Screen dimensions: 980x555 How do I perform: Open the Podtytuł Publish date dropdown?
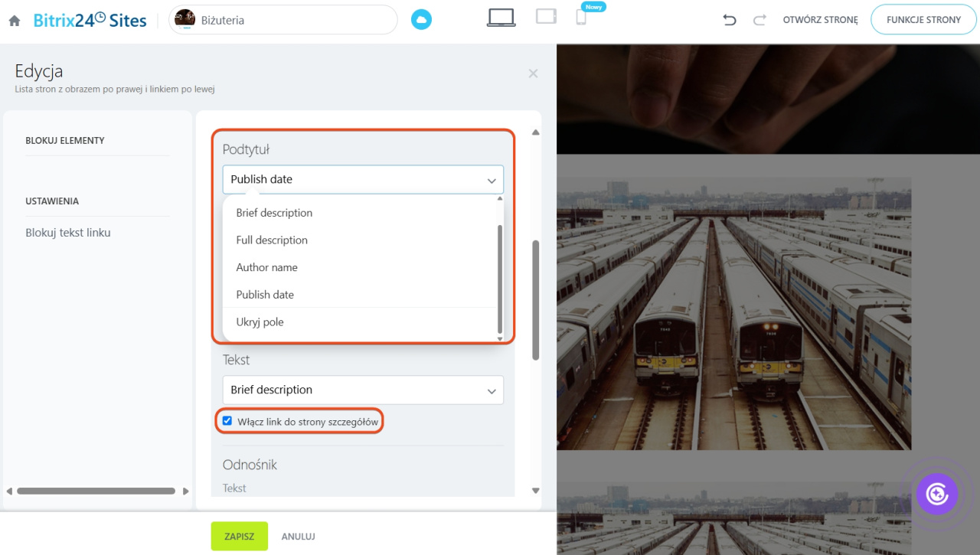tap(363, 179)
